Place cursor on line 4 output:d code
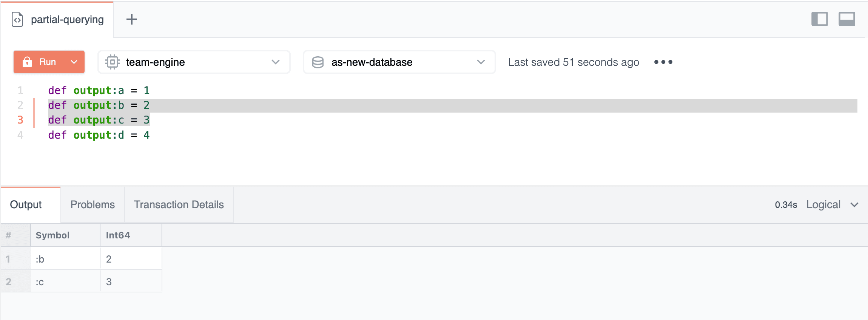The width and height of the screenshot is (868, 320). (99, 135)
